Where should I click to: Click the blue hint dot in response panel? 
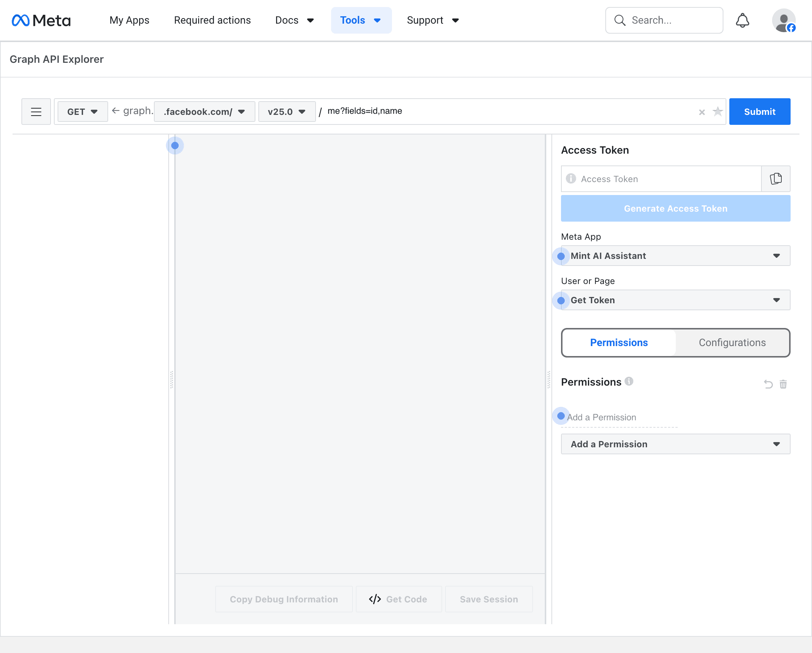coord(175,146)
